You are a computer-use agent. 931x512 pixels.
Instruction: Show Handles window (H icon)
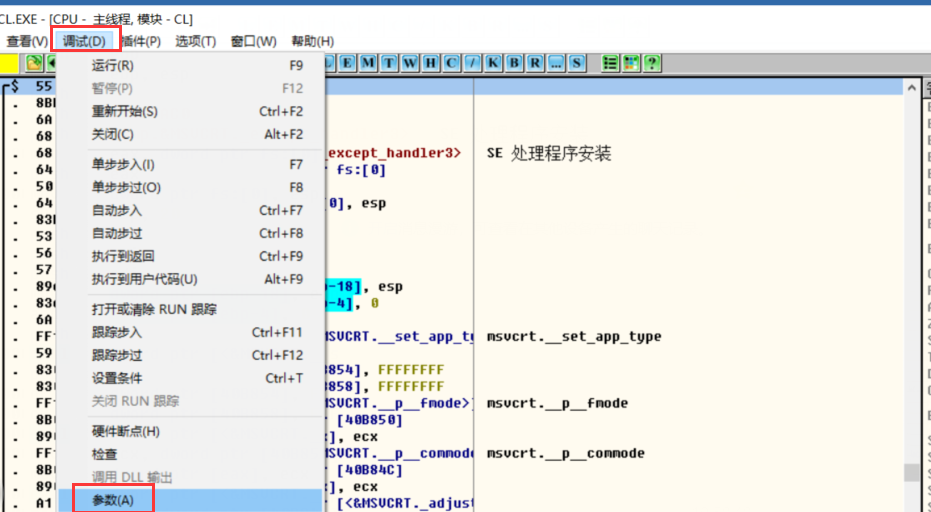430,63
